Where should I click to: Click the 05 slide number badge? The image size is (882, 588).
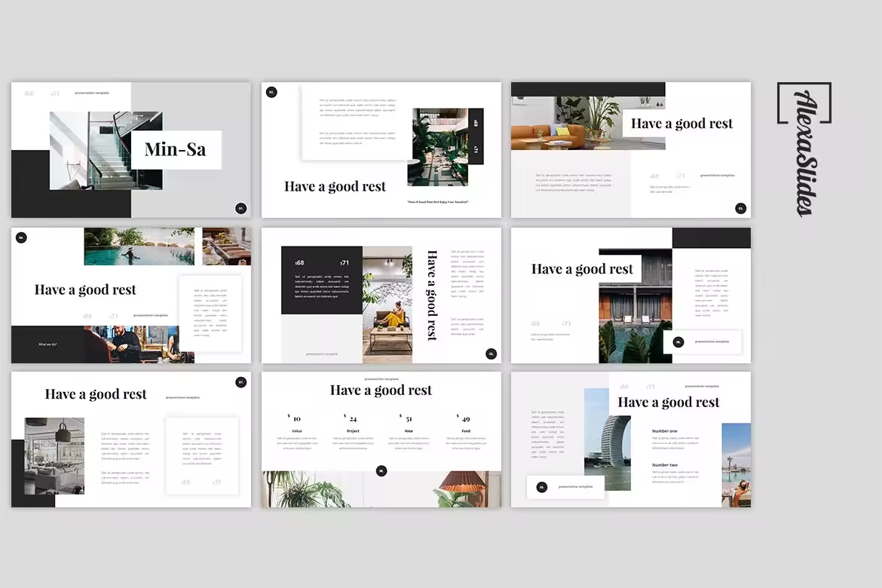[491, 354]
